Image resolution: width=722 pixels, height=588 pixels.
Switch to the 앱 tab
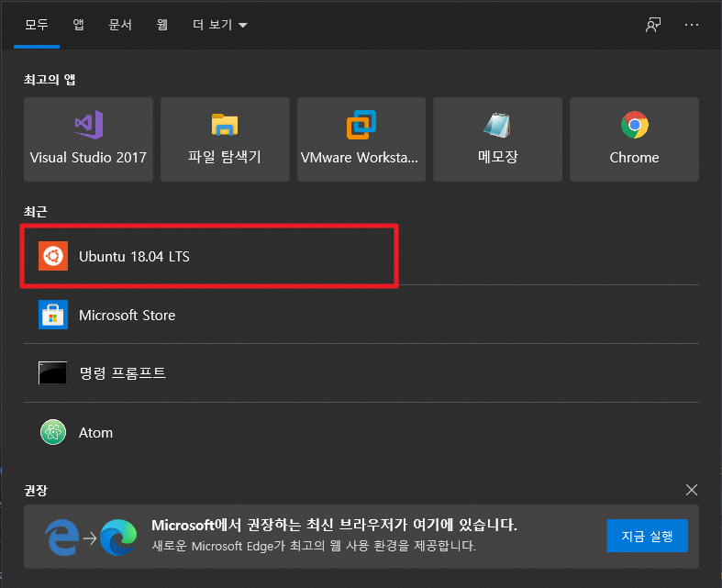tap(78, 25)
